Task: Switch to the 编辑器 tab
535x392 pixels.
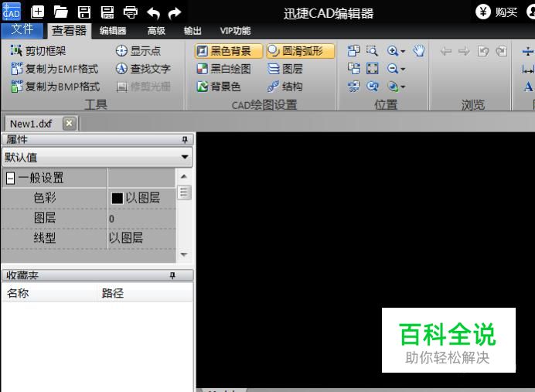Action: pyautogui.click(x=113, y=31)
